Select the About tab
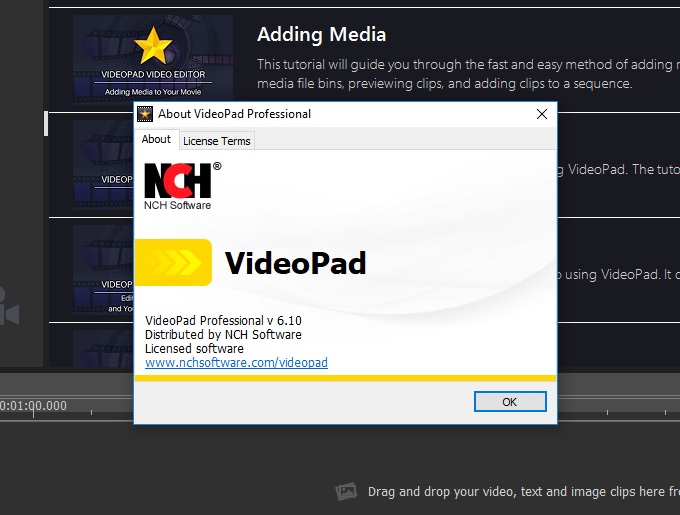Viewport: 680px width, 515px height. coord(156,139)
